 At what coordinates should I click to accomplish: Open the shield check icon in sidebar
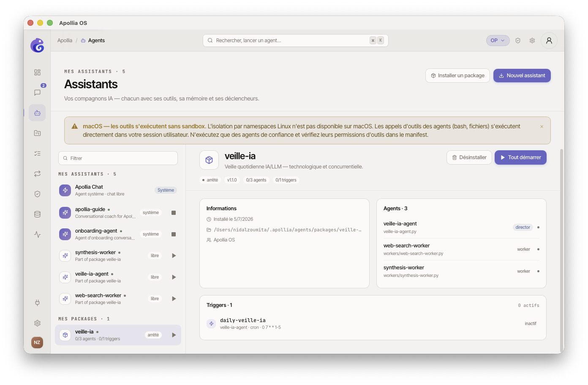pyautogui.click(x=37, y=194)
